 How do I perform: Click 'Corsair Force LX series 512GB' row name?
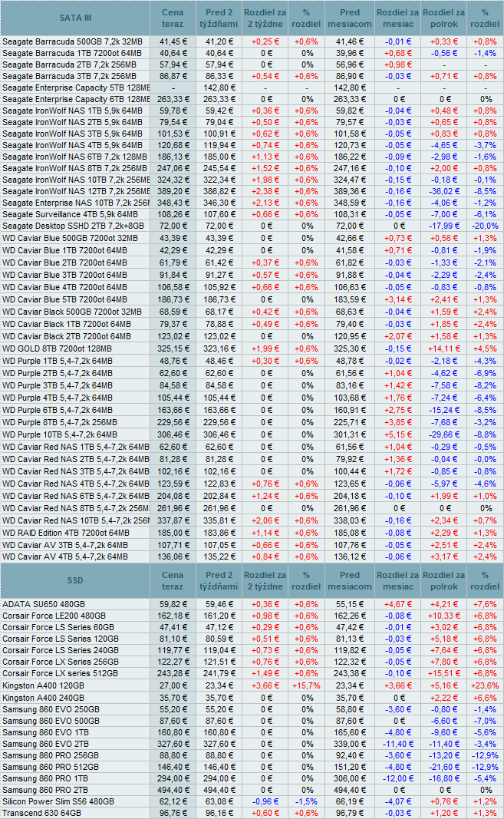click(x=60, y=673)
